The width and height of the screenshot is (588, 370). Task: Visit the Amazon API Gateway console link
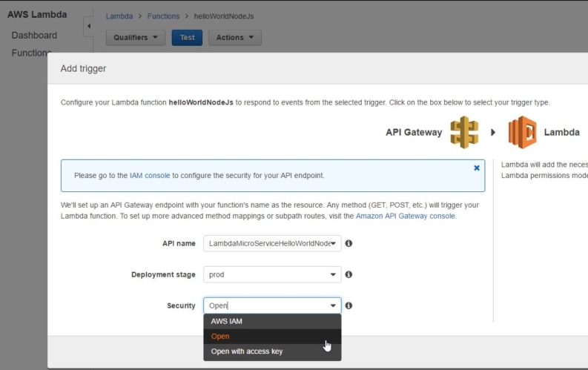tap(406, 216)
